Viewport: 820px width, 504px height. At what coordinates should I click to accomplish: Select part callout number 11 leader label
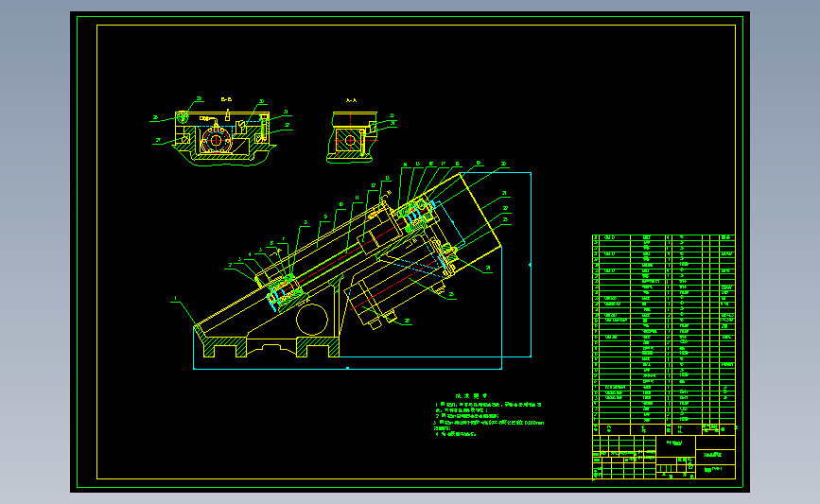pos(358,199)
